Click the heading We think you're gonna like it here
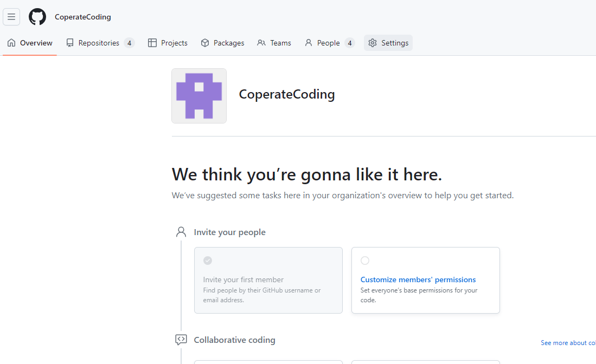This screenshot has width=596, height=364. point(307,174)
